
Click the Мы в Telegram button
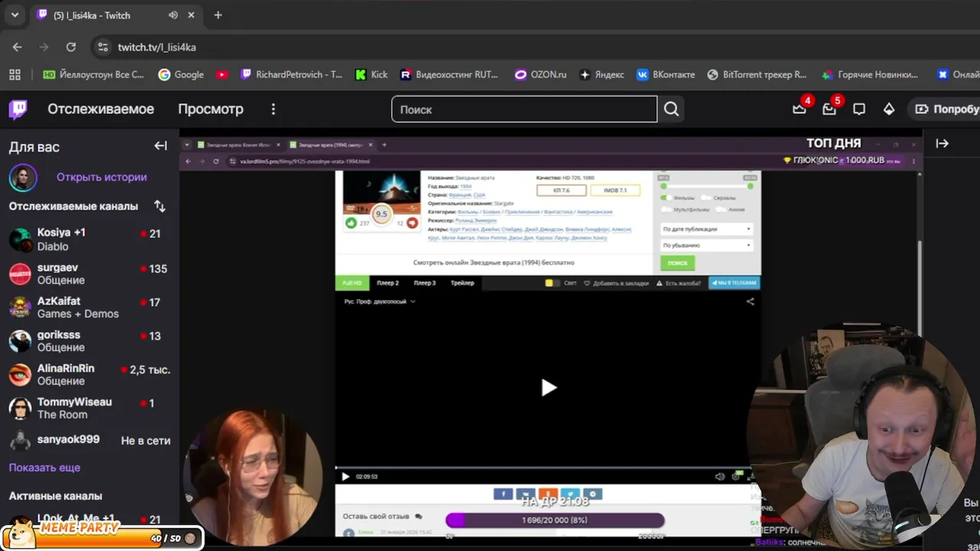pos(734,283)
